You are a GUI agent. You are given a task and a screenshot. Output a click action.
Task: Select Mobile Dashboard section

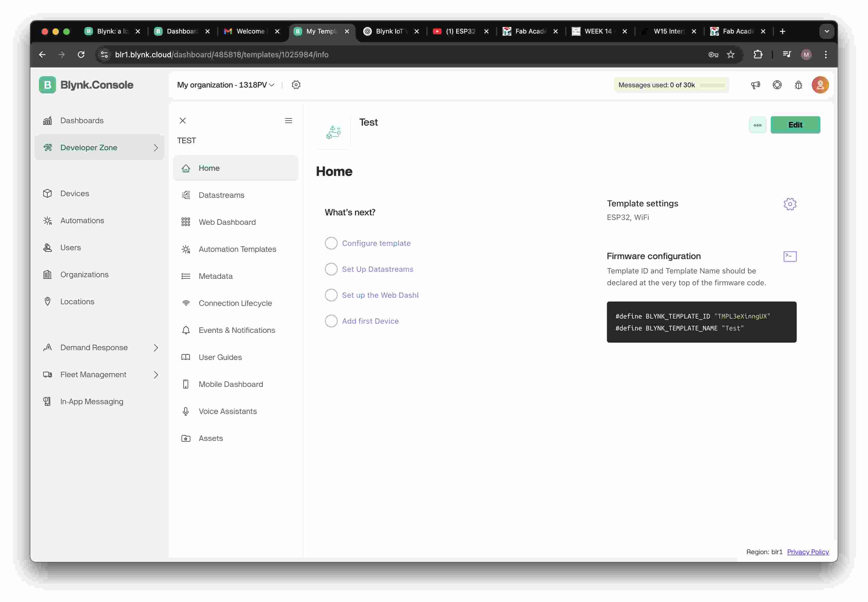point(235,384)
